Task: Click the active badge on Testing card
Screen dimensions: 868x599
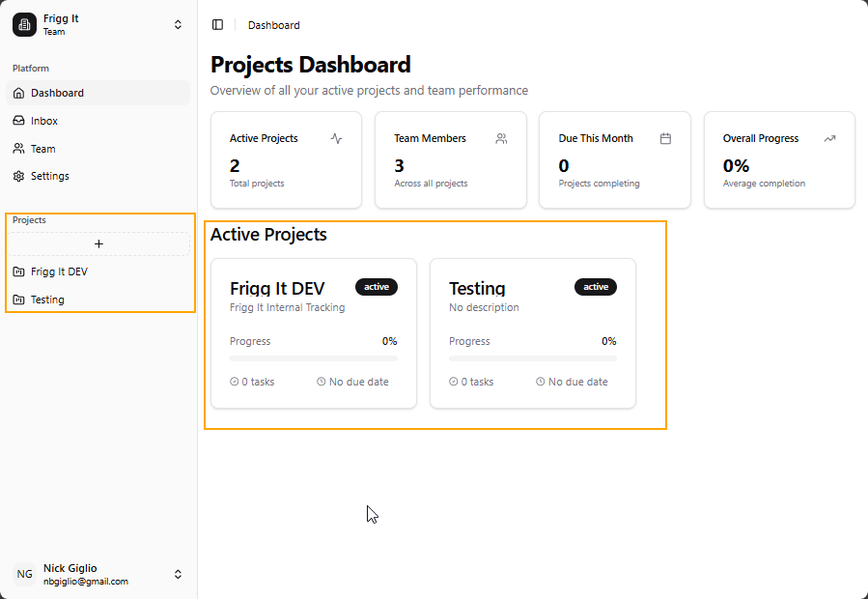Action: [596, 287]
